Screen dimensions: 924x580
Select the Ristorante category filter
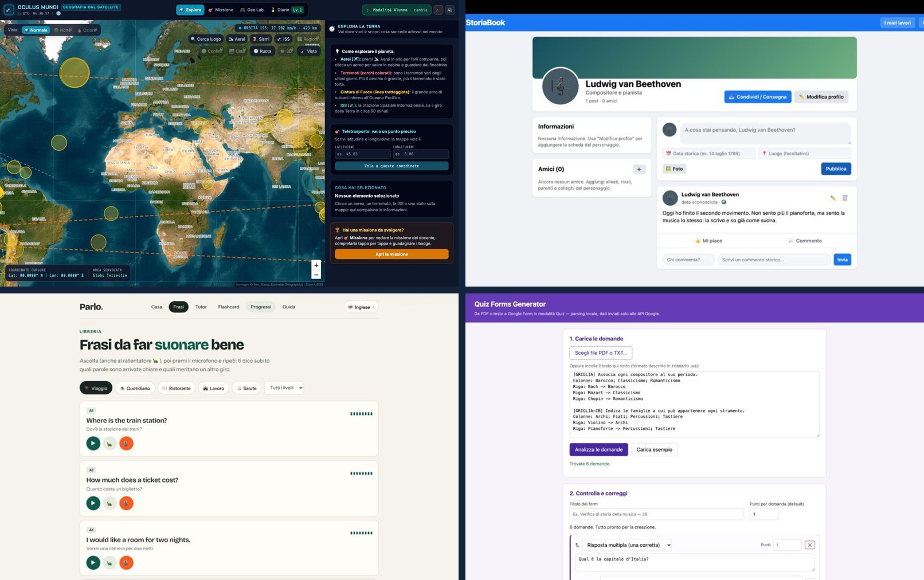(x=177, y=388)
